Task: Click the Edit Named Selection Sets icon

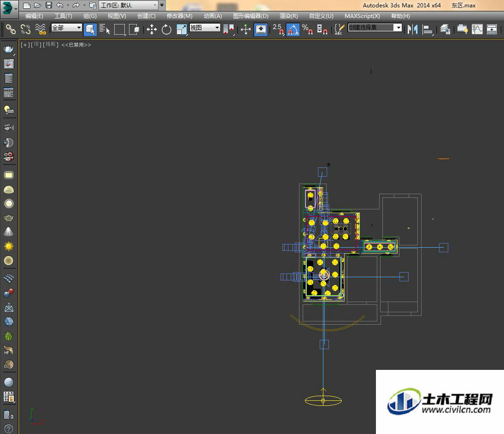Action: pyautogui.click(x=340, y=29)
